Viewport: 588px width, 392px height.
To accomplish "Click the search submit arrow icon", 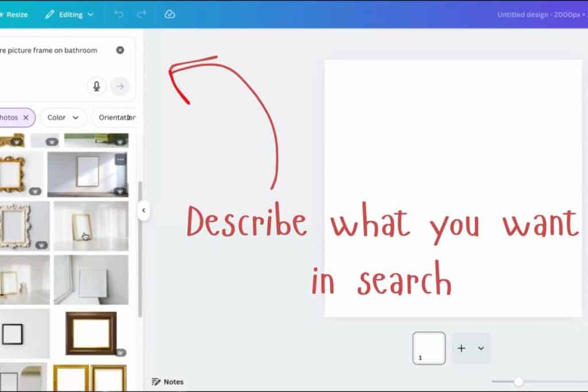I will pos(121,86).
